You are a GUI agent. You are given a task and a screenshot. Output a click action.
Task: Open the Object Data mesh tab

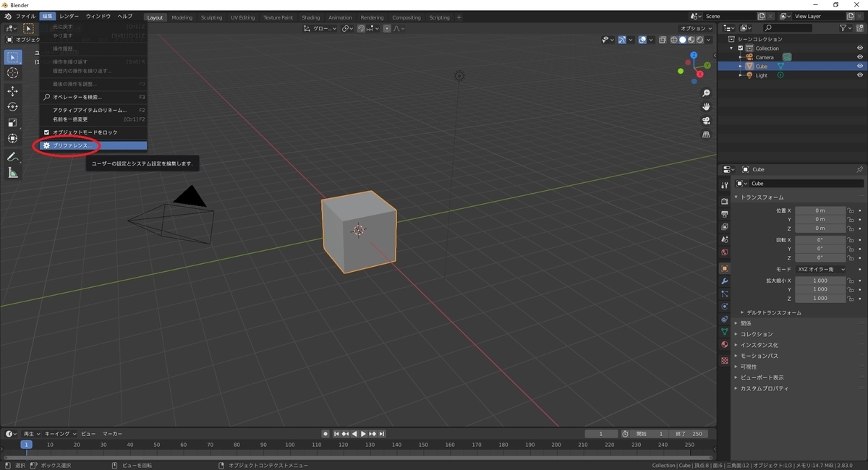(724, 332)
